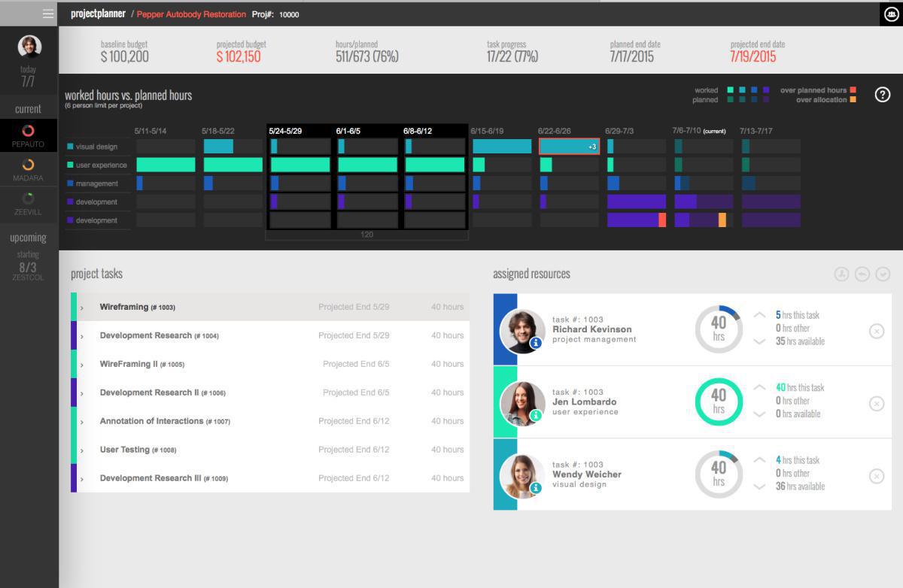Switch to the 6/22-6/26 week column
This screenshot has width=903, height=588.
pyautogui.click(x=555, y=130)
